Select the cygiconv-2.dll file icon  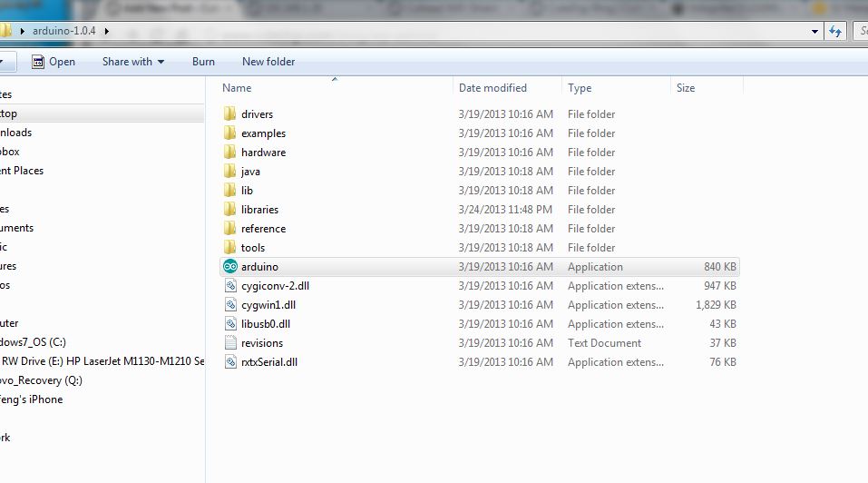tap(230, 286)
